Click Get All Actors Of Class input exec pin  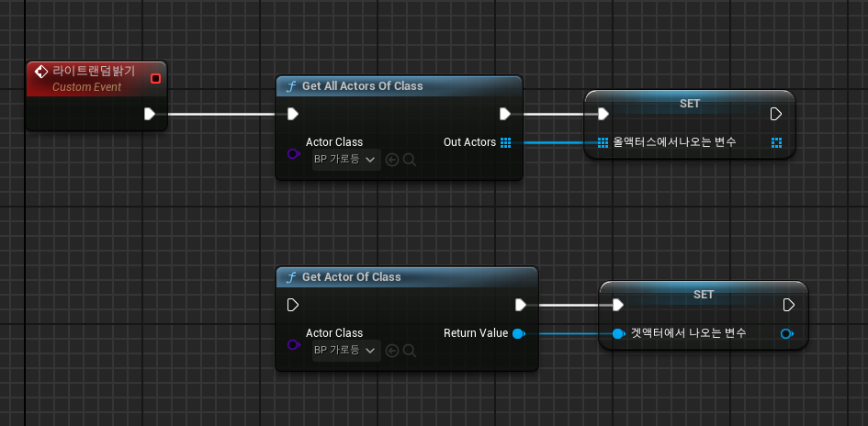click(293, 114)
